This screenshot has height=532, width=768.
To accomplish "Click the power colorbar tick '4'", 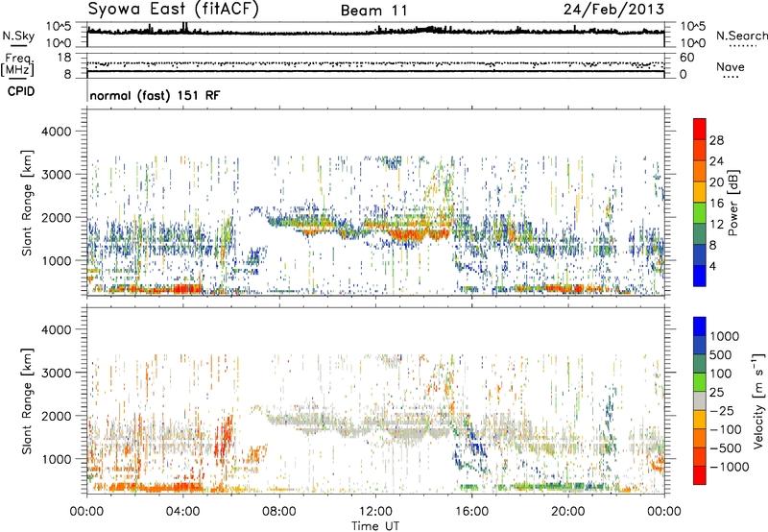I will [712, 266].
